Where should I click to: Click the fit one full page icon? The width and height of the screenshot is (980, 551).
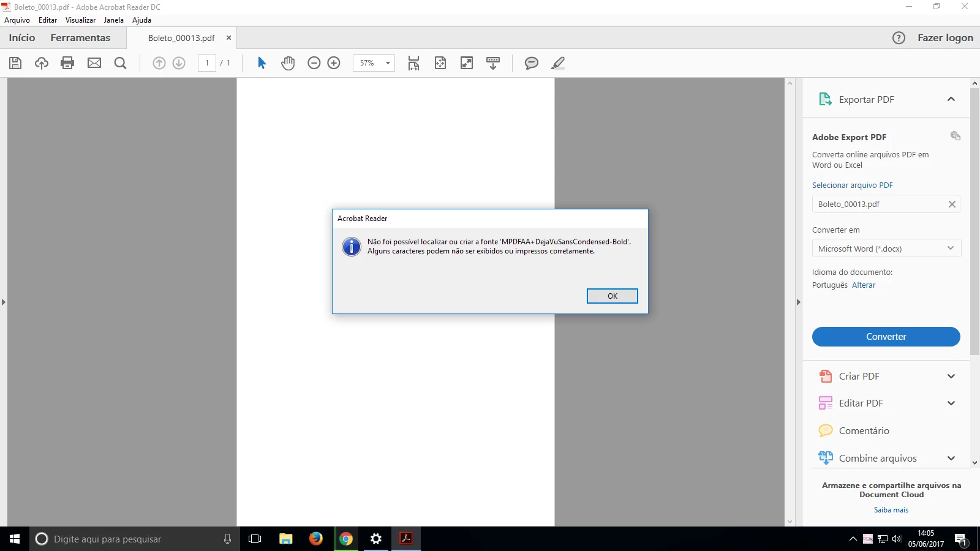pos(440,63)
